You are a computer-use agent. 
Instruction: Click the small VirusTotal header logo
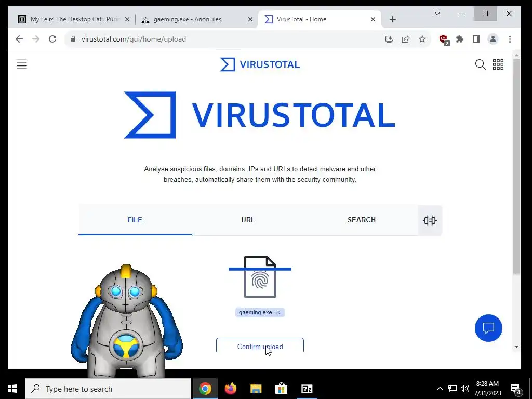click(260, 64)
